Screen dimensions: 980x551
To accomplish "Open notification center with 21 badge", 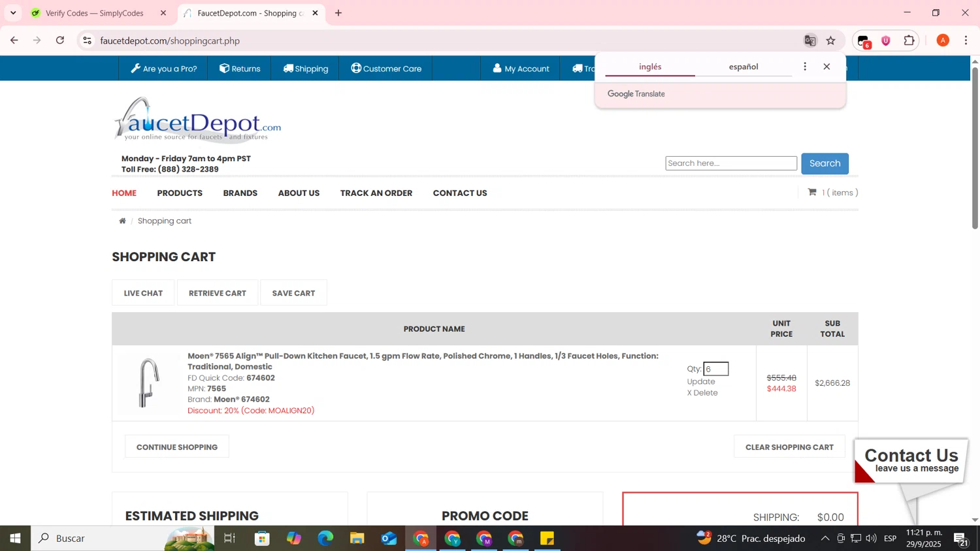I will [961, 539].
